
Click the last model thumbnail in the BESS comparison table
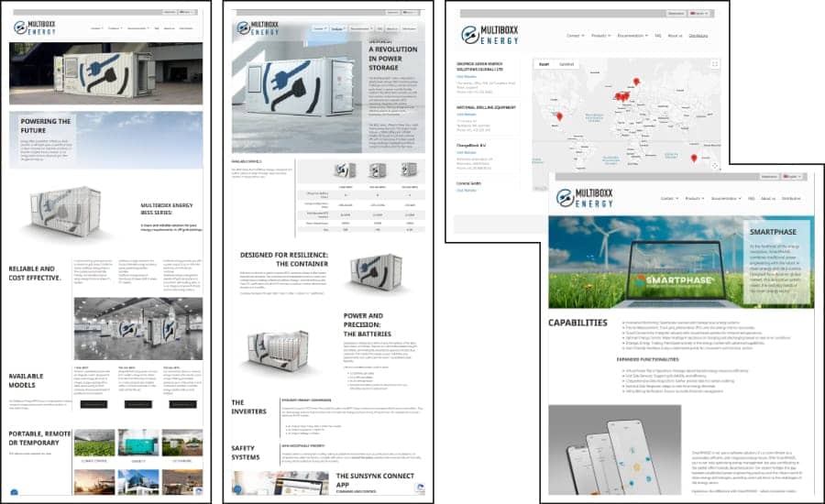tap(409, 170)
